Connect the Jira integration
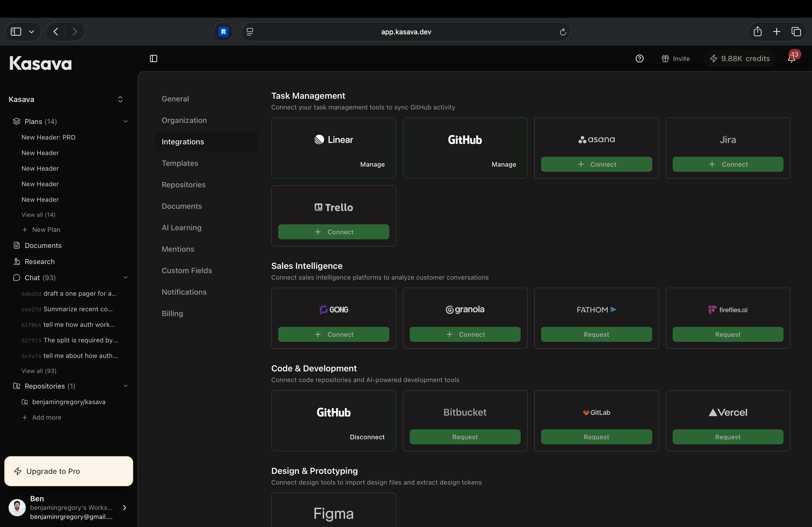 point(728,164)
